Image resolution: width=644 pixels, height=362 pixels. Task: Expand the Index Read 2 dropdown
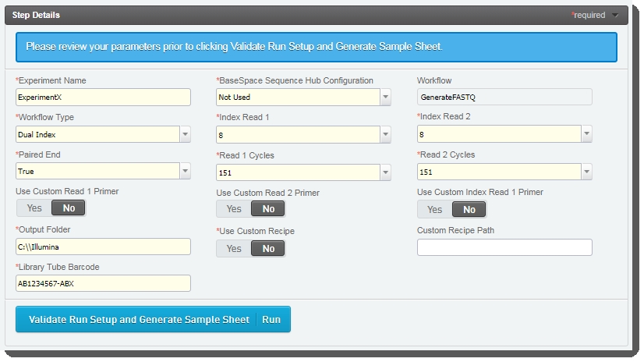pos(586,134)
